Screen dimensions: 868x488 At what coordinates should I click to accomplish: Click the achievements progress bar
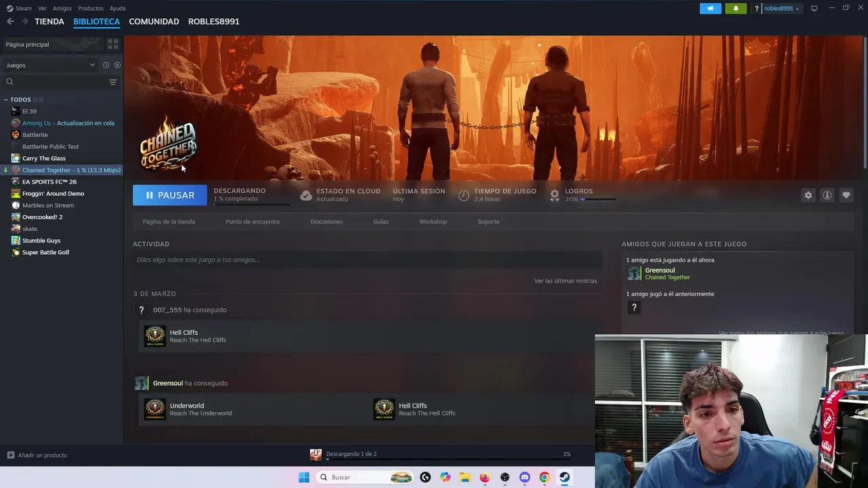click(598, 199)
